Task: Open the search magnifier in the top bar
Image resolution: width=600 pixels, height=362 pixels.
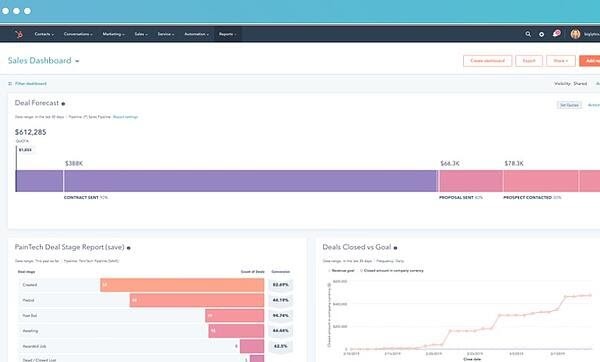Action: point(528,34)
